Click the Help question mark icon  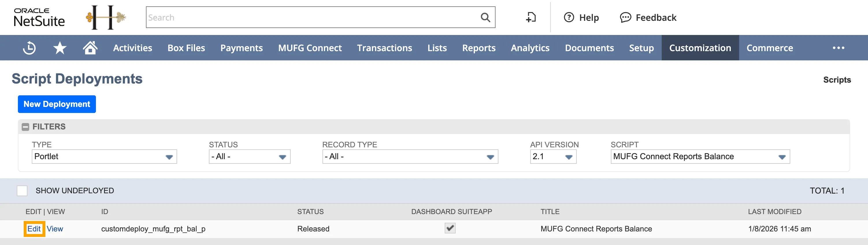coord(569,17)
